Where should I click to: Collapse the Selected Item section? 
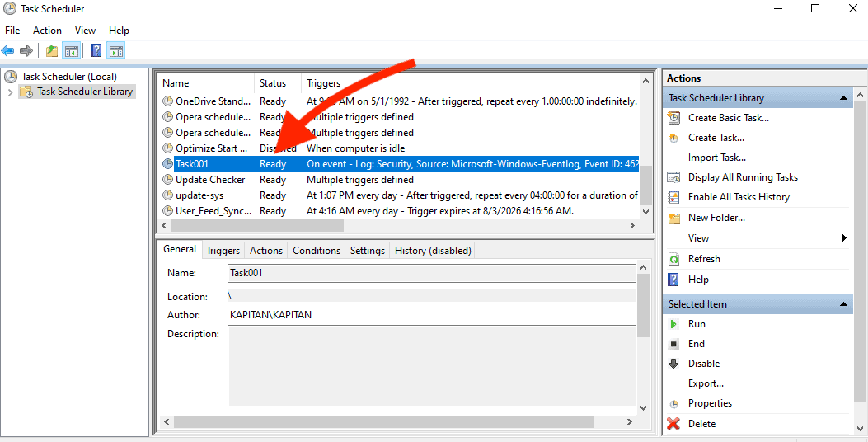[844, 304]
